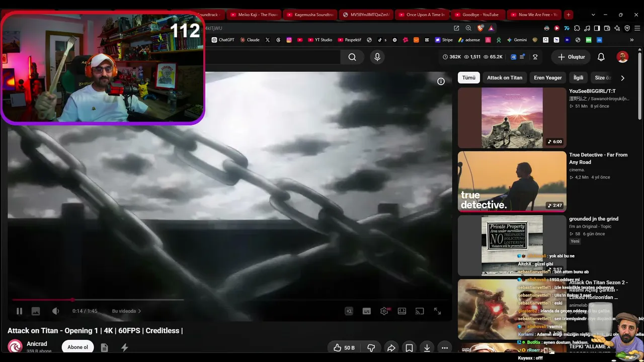
Task: Open the YT Studio bookmark
Action: point(319,40)
